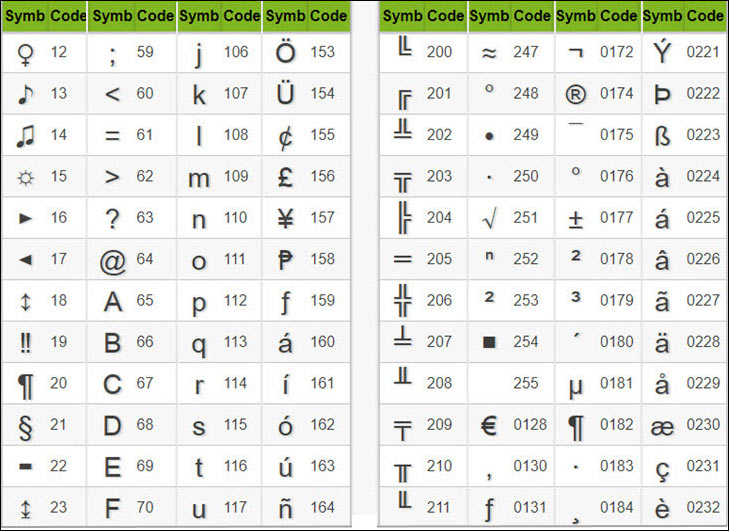This screenshot has width=729, height=531.
Task: Click the ç symbol beside code 0231
Action: click(662, 472)
